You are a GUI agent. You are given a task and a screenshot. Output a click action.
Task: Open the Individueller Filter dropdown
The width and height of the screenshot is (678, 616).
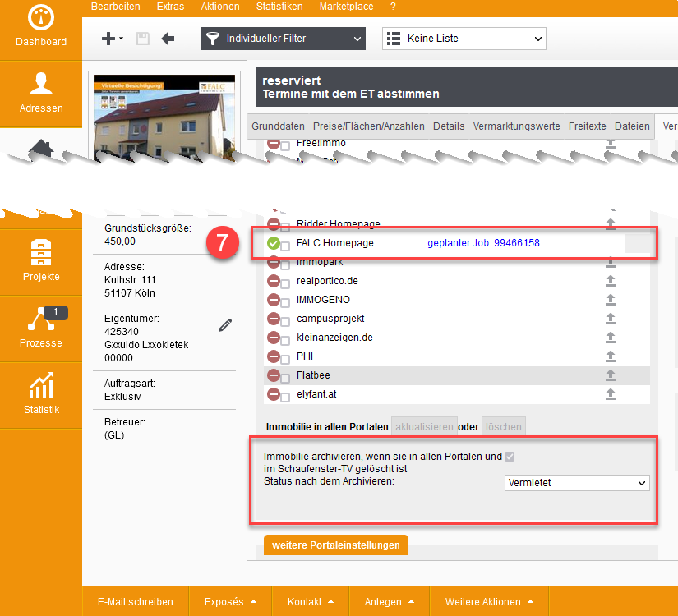point(283,39)
